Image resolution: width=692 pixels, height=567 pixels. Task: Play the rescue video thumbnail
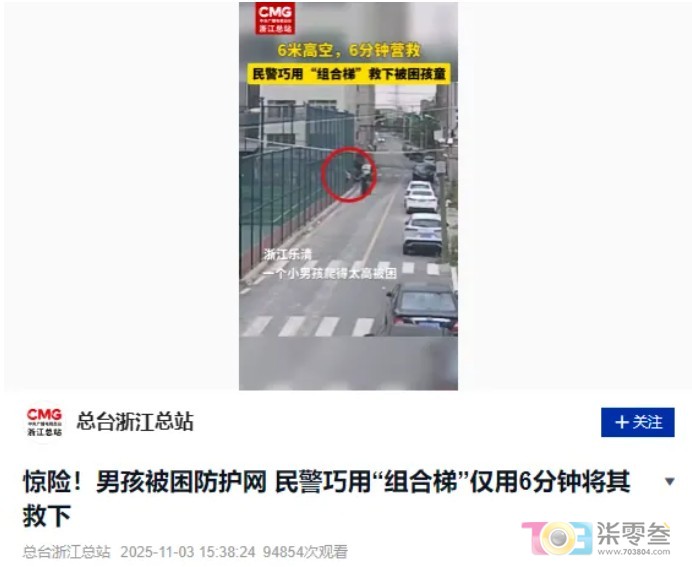click(348, 196)
